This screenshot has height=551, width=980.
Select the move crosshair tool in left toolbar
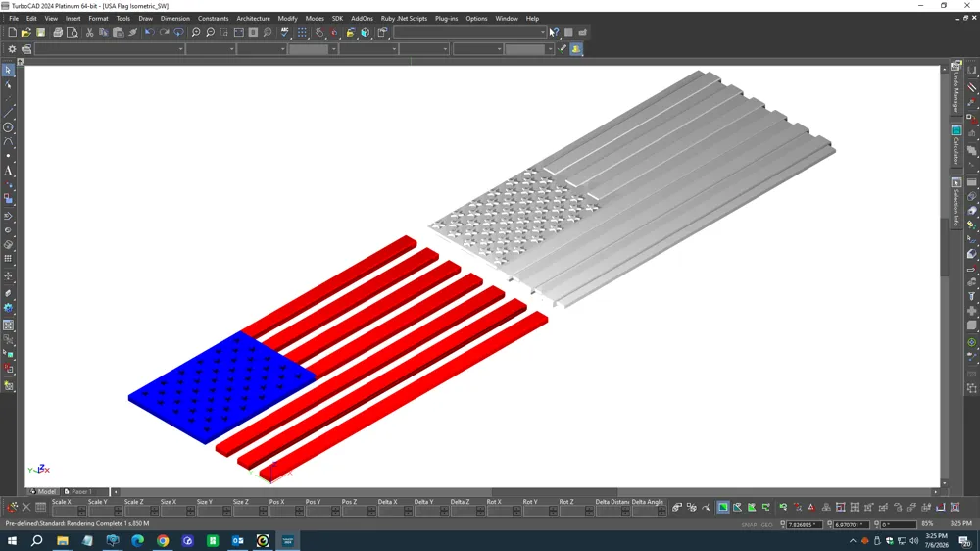tap(8, 275)
